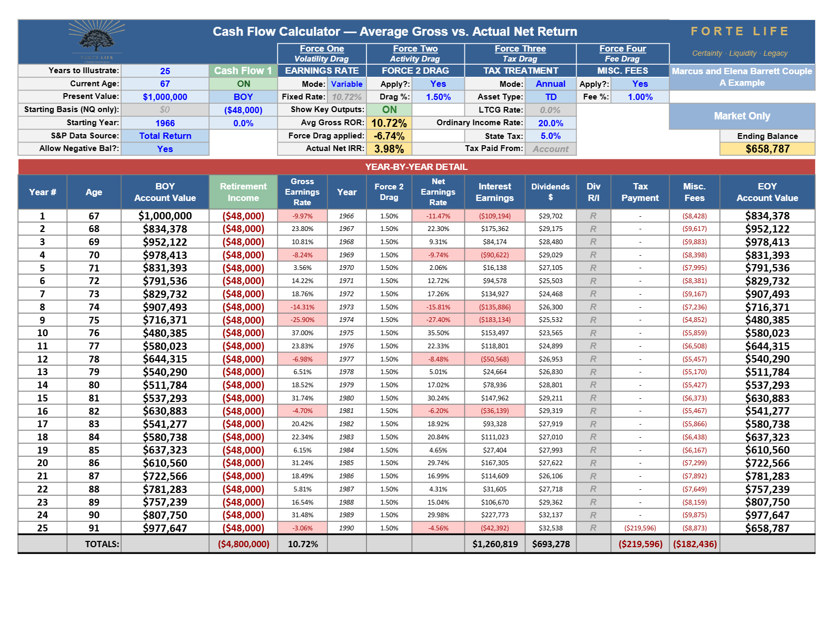Toggle Div R/I cell for year 1974
Viewport: 834px width, 644px height.
coord(593,320)
